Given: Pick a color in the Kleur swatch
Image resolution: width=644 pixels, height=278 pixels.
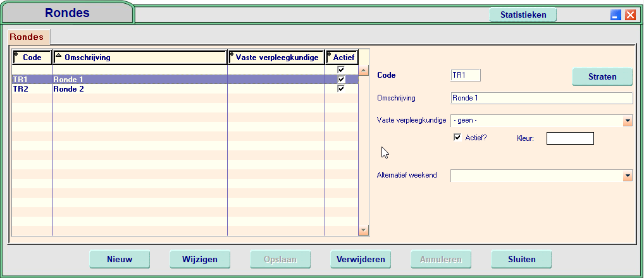Looking at the screenshot, I should click(569, 138).
